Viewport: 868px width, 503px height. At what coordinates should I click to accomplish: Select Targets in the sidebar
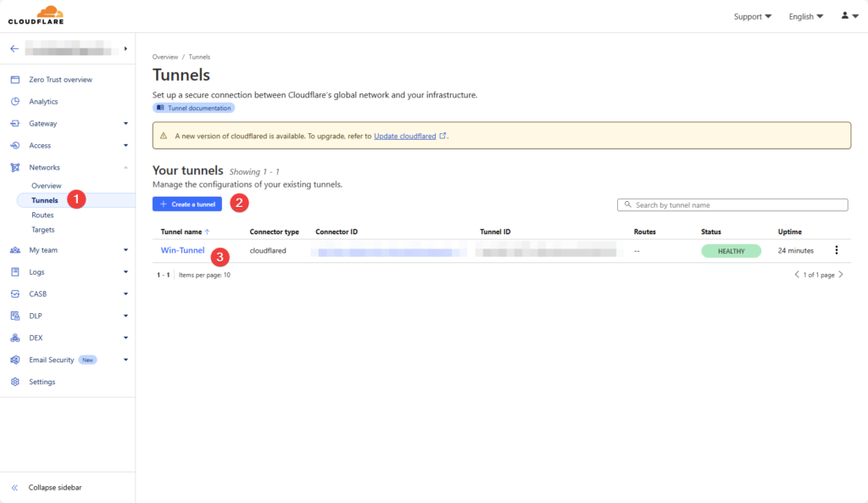point(42,229)
